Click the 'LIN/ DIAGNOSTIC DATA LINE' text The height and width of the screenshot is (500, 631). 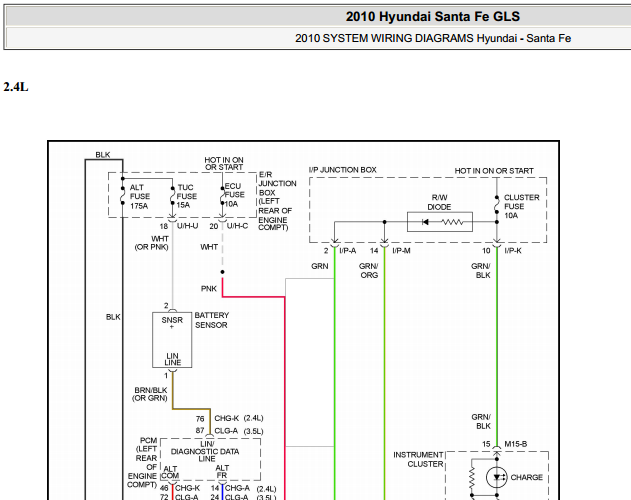coord(205,451)
